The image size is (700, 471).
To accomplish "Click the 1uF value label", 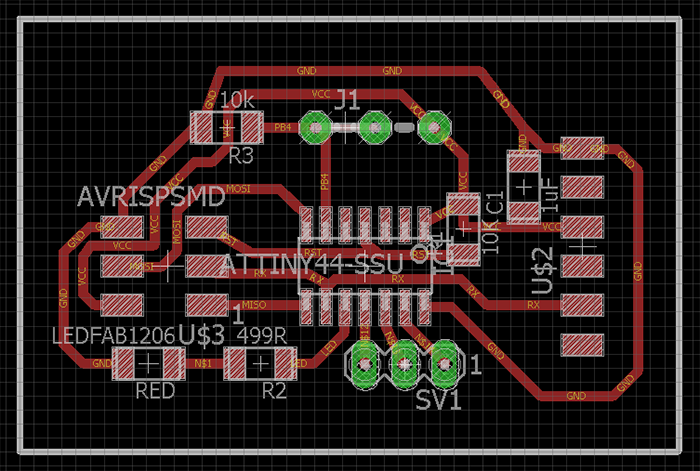I will click(551, 195).
